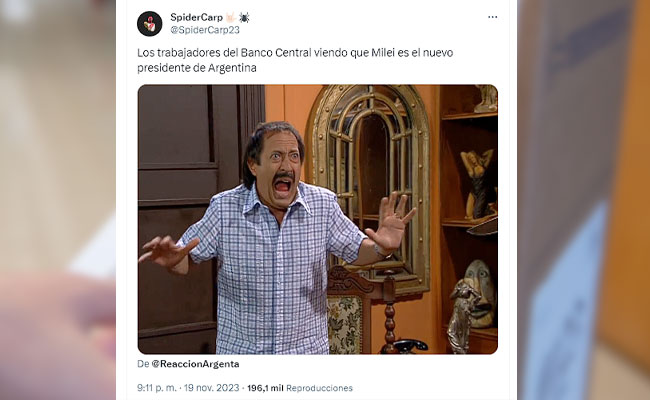This screenshot has height=400, width=650.
Task: Open the SpiderCarp profile avatar
Action: coord(150,24)
